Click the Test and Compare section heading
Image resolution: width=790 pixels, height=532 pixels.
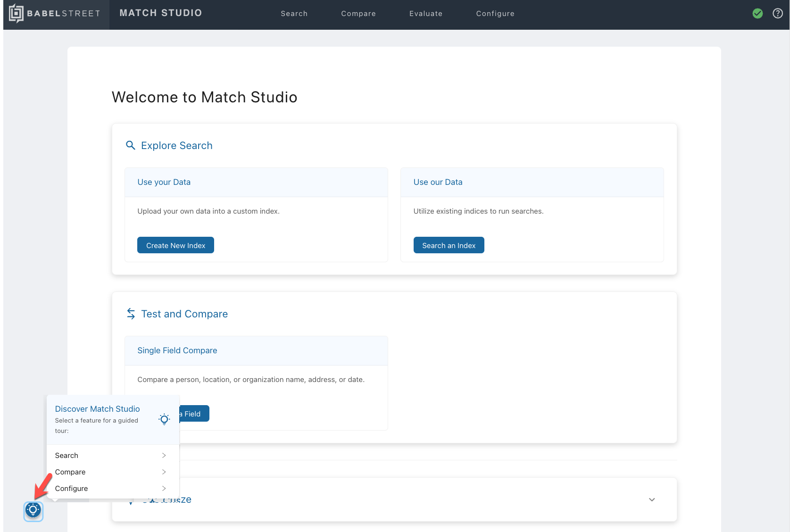tap(184, 314)
